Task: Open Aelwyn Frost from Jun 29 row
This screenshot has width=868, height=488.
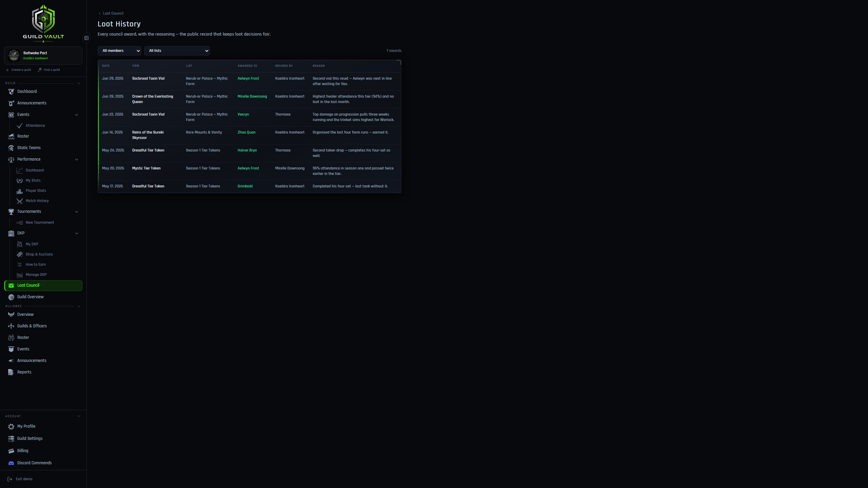Action: [248, 79]
